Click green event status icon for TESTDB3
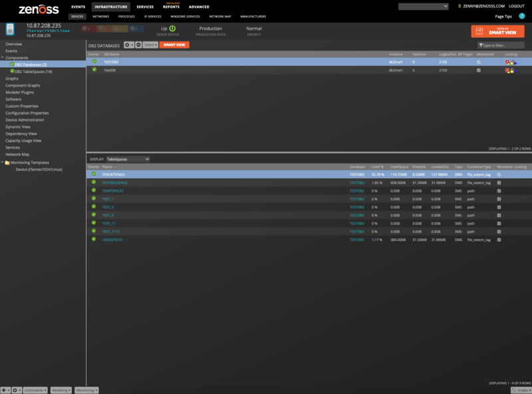532x394 pixels. 94,61
